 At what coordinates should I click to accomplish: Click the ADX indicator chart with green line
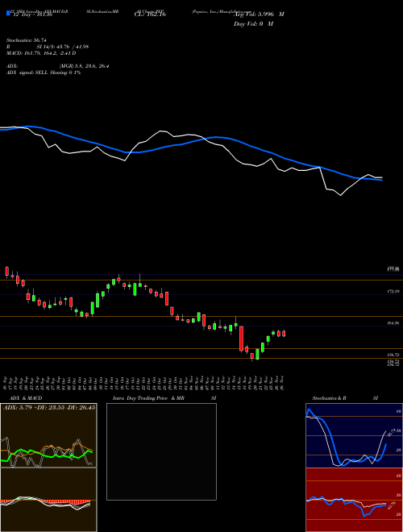[x=48, y=435]
